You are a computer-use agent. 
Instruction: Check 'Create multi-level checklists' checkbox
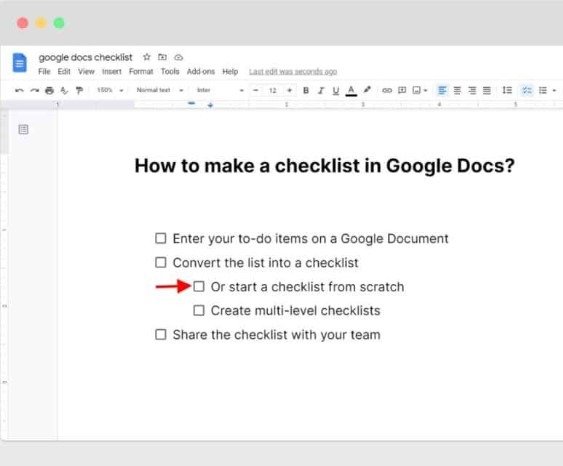tap(199, 310)
